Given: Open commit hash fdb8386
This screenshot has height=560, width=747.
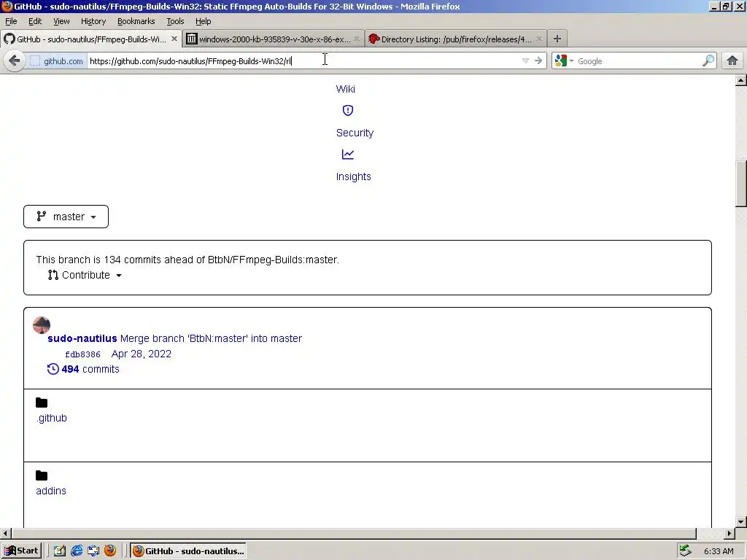Looking at the screenshot, I should coord(83,354).
